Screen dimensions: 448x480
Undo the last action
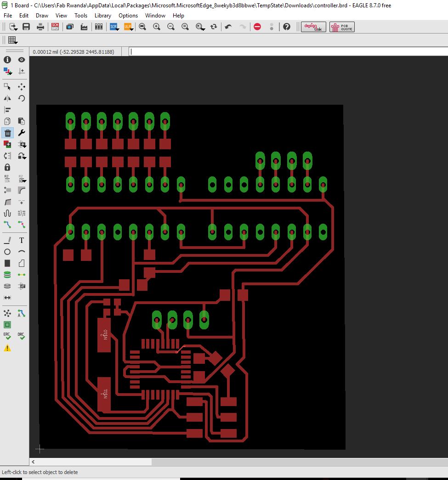[228, 27]
